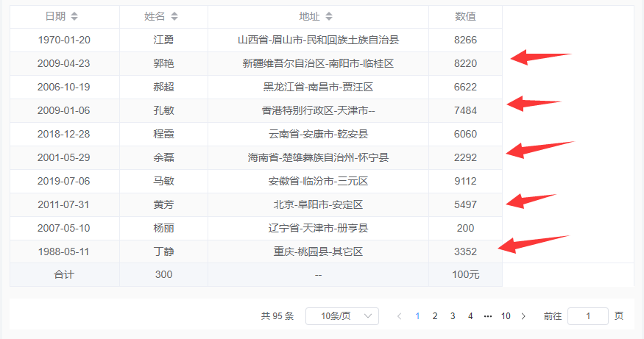Expand more pages ellipsis in pagination
Screen dimensions: 644x339
488,316
